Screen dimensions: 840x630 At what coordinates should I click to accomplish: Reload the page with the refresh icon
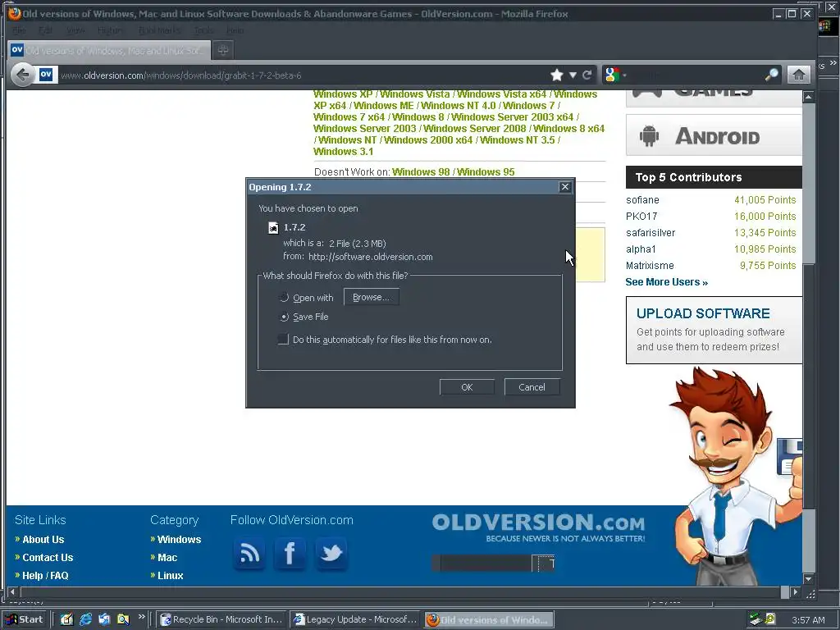point(587,75)
